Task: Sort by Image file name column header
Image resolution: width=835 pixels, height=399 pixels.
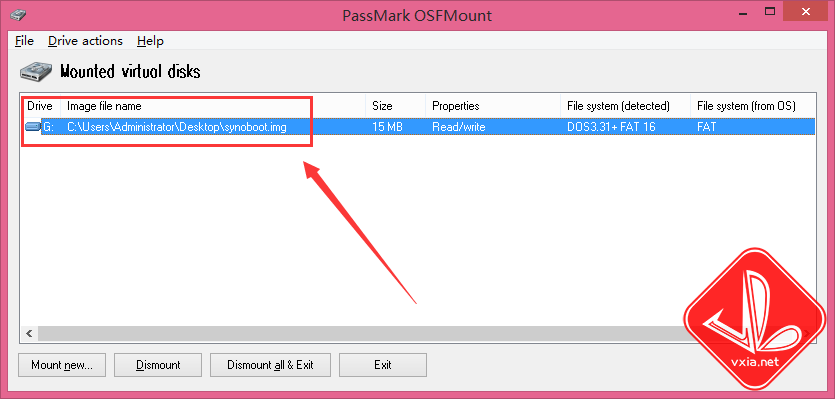Action: point(213,106)
